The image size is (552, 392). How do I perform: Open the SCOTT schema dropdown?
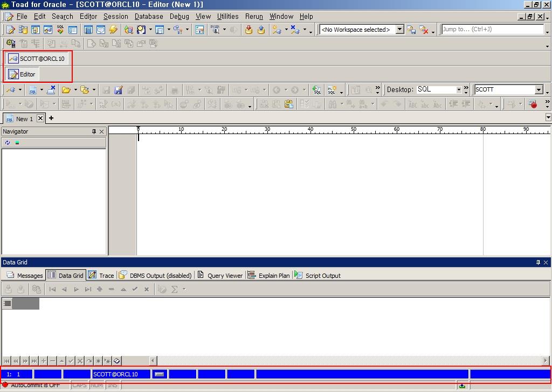point(539,90)
